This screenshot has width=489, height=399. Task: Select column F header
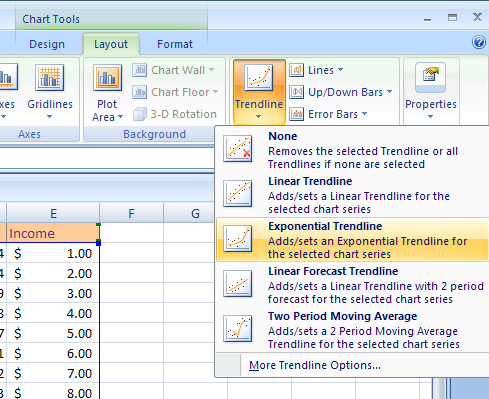[x=131, y=213]
